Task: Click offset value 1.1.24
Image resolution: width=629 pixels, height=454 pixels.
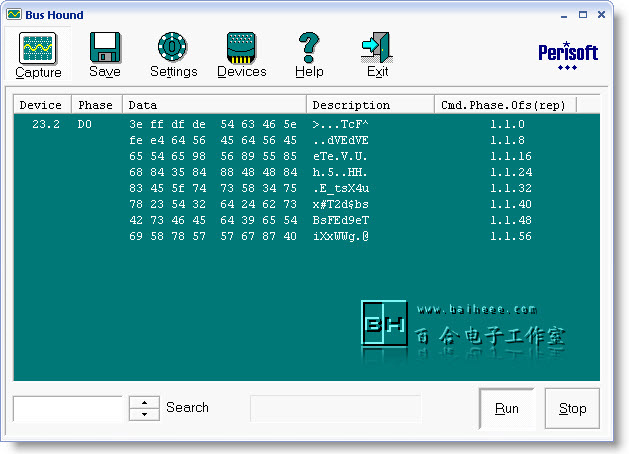Action: click(511, 172)
